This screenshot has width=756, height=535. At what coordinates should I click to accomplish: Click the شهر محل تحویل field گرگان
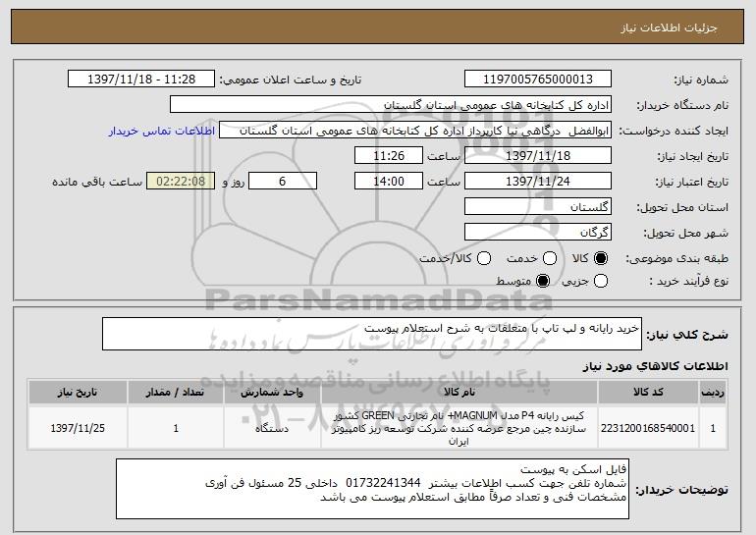click(x=536, y=233)
